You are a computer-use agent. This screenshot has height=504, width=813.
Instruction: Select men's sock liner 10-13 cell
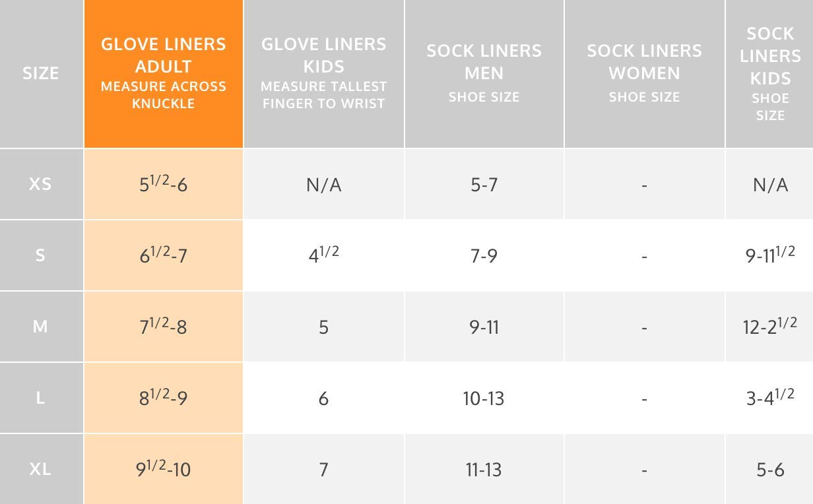point(484,398)
